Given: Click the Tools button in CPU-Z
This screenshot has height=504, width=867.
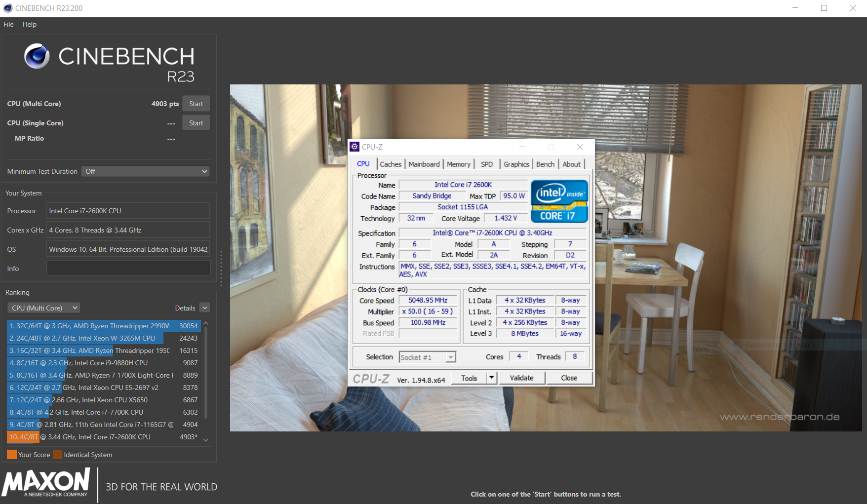Looking at the screenshot, I should 469,378.
